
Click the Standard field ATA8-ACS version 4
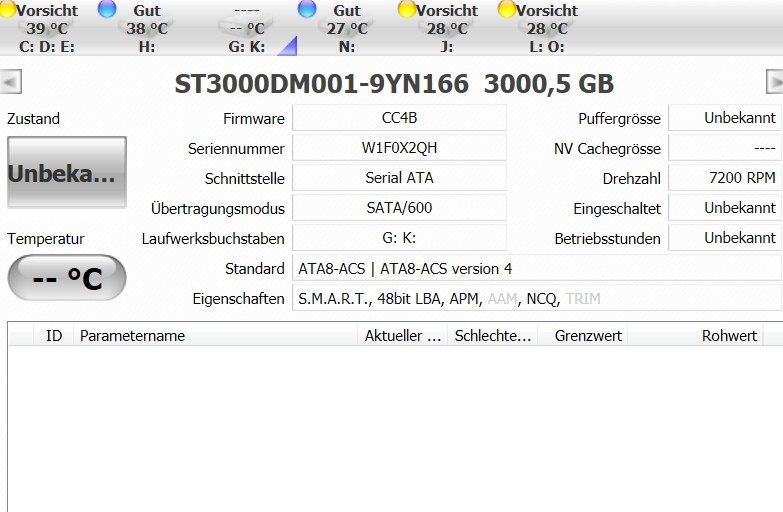[537, 269]
